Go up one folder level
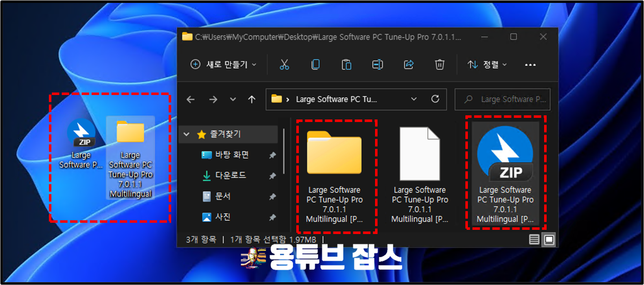Viewport: 644px width, 285px height. pyautogui.click(x=252, y=100)
